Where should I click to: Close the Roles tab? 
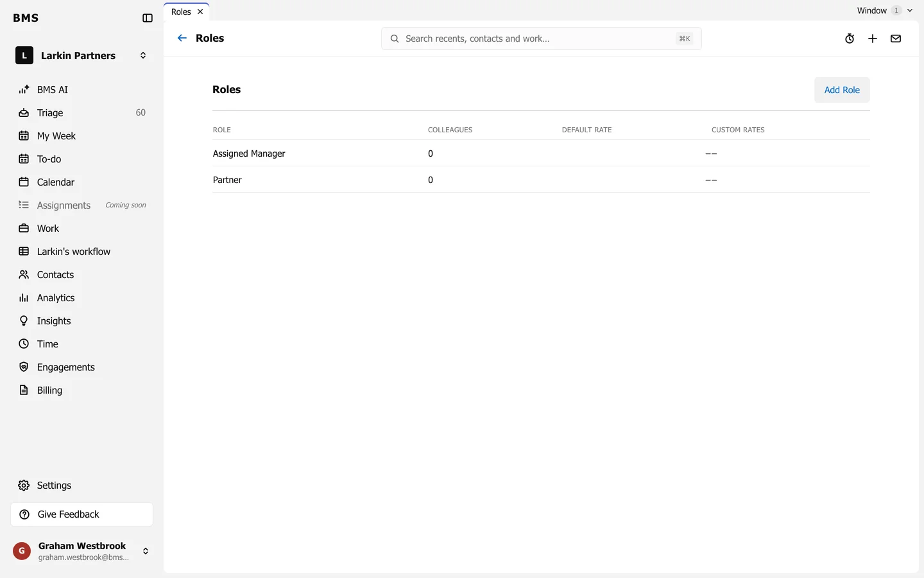(200, 12)
